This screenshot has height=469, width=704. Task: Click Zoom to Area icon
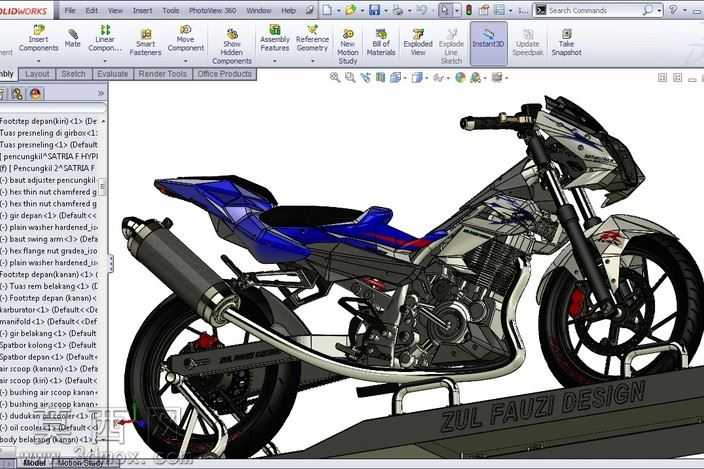pyautogui.click(x=350, y=78)
